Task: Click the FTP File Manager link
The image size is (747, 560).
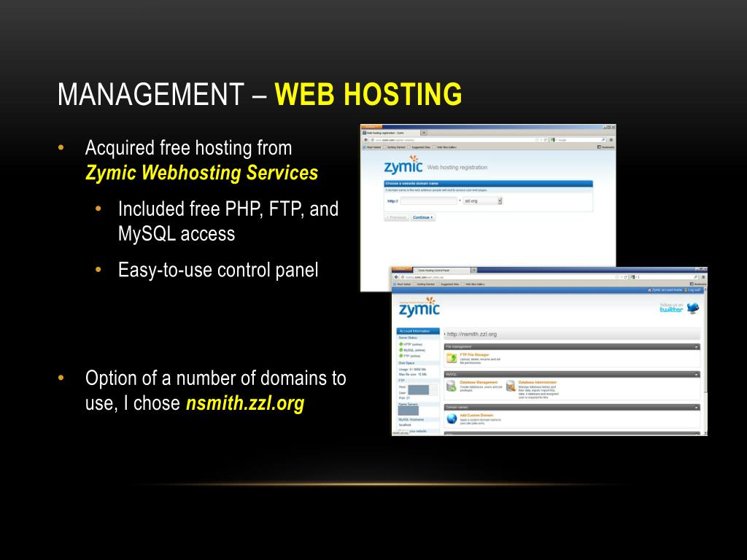Action: (x=474, y=355)
